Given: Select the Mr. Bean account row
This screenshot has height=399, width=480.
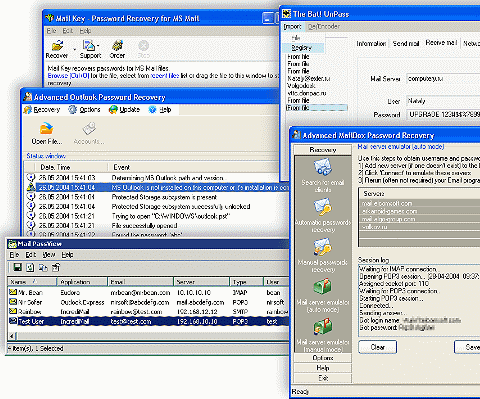Looking at the screenshot, I should (x=148, y=293).
